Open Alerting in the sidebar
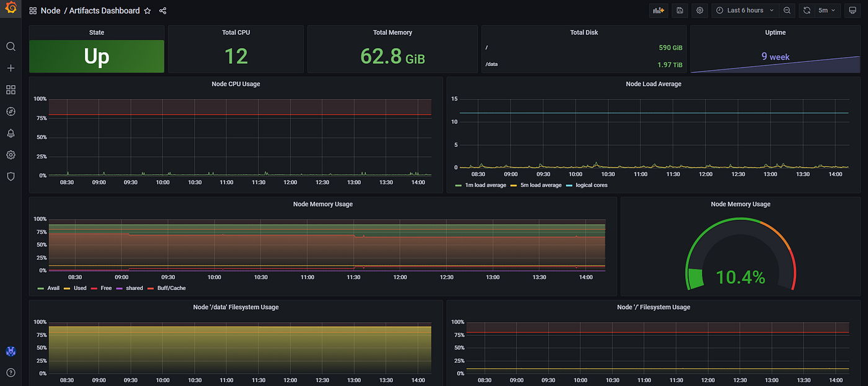The image size is (868, 386). [10, 133]
